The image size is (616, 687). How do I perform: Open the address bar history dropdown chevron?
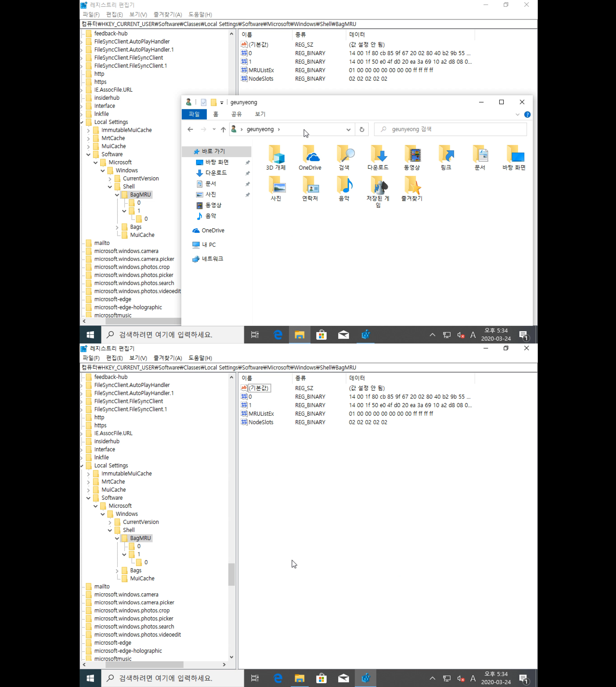tap(348, 129)
